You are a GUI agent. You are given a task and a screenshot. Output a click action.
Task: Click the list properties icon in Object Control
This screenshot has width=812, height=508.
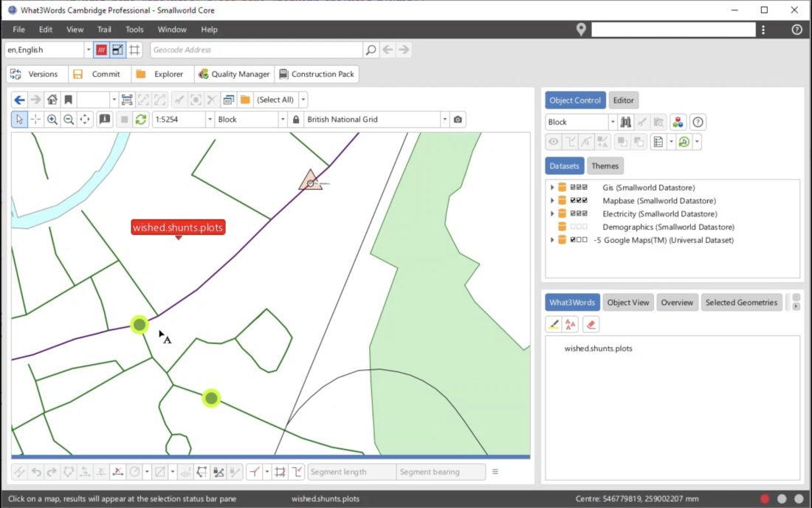658,141
